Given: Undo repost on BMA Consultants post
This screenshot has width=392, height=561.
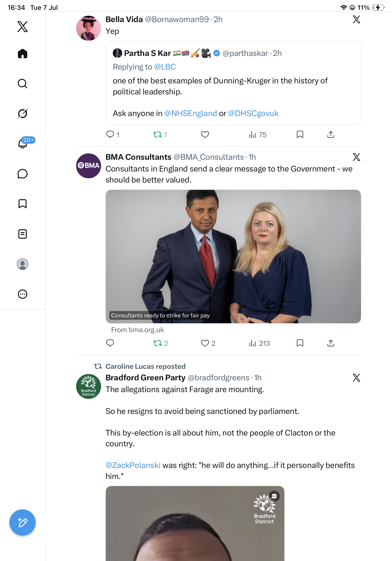Looking at the screenshot, I should (160, 343).
